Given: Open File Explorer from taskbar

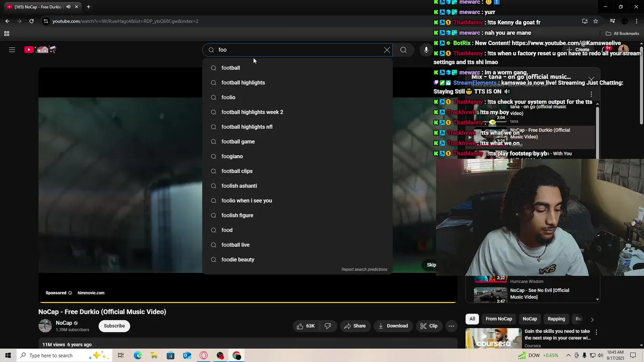Looking at the screenshot, I should point(154,355).
